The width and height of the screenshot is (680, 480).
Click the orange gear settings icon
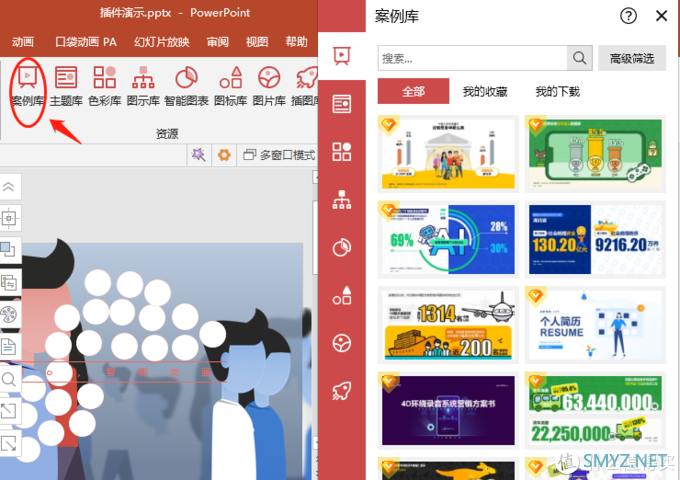[224, 154]
